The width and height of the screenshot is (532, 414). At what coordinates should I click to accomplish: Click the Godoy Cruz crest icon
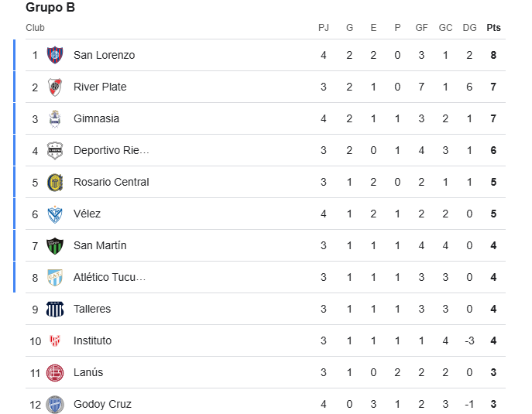(x=55, y=405)
